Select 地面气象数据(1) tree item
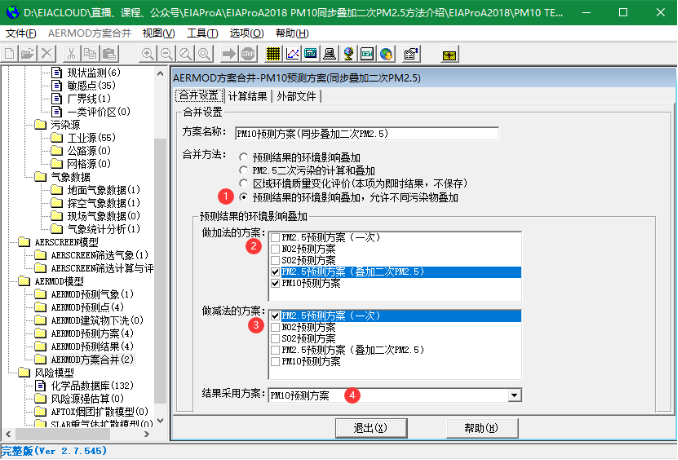The width and height of the screenshot is (678, 460). coord(104,190)
